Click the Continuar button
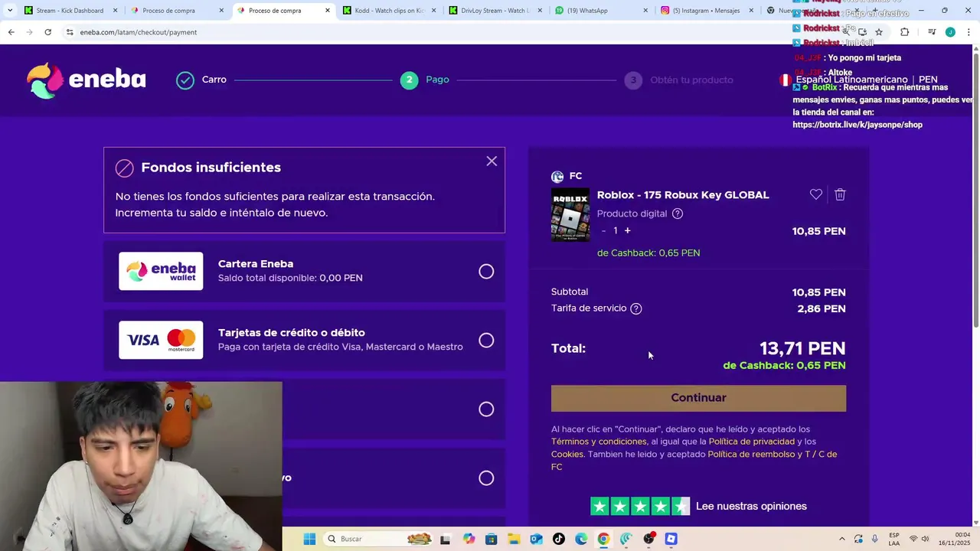 698,398
